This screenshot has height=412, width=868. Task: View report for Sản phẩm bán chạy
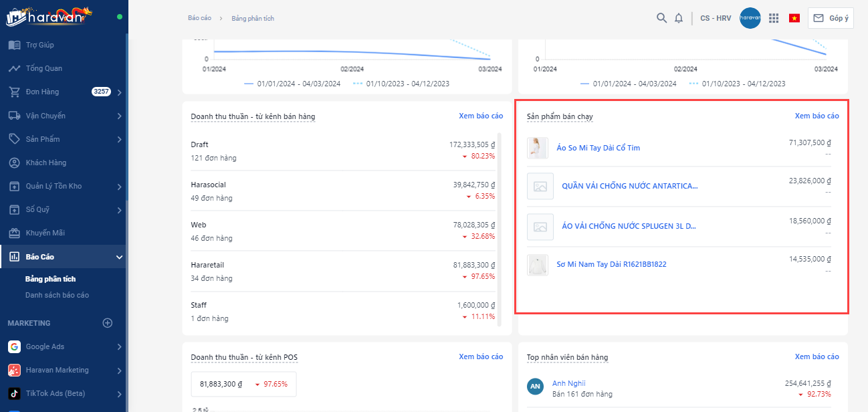817,116
